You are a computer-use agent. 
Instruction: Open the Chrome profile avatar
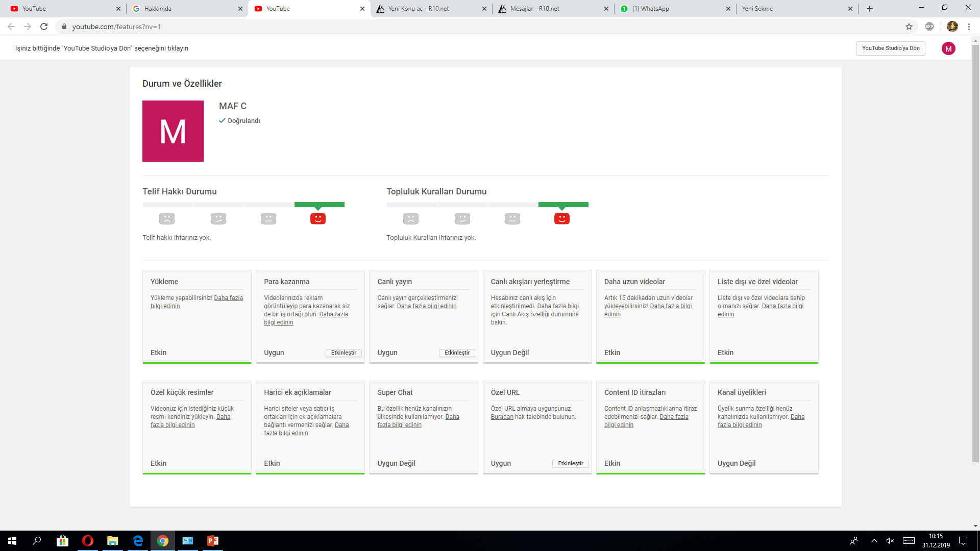coord(952,27)
